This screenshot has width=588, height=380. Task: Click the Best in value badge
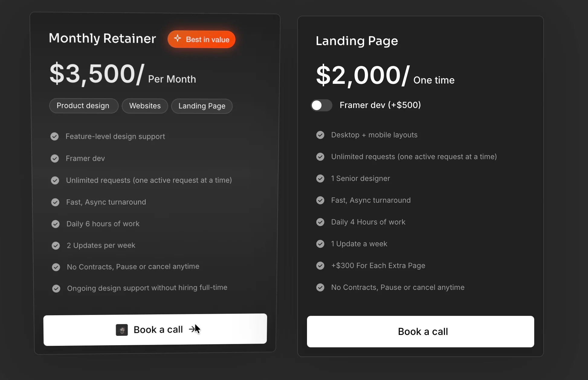coord(202,39)
